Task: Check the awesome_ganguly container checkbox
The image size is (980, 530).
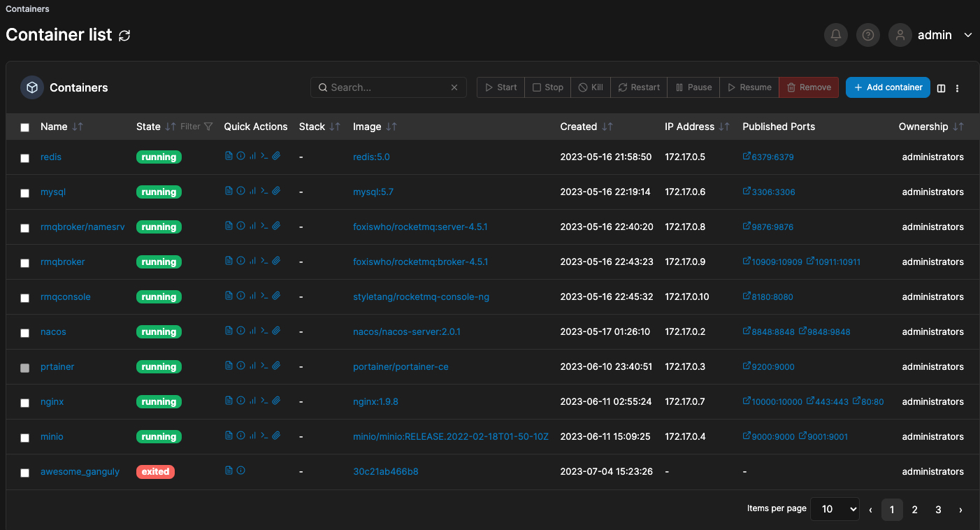Action: (25, 473)
